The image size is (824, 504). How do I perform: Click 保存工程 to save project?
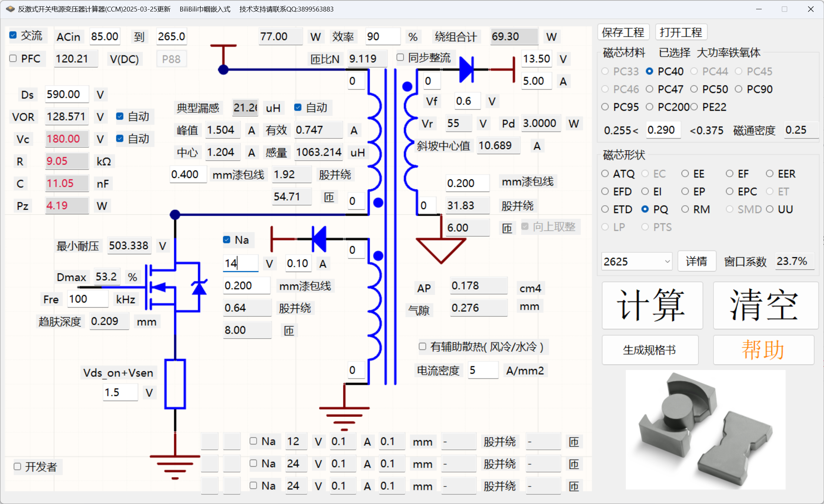coord(623,33)
